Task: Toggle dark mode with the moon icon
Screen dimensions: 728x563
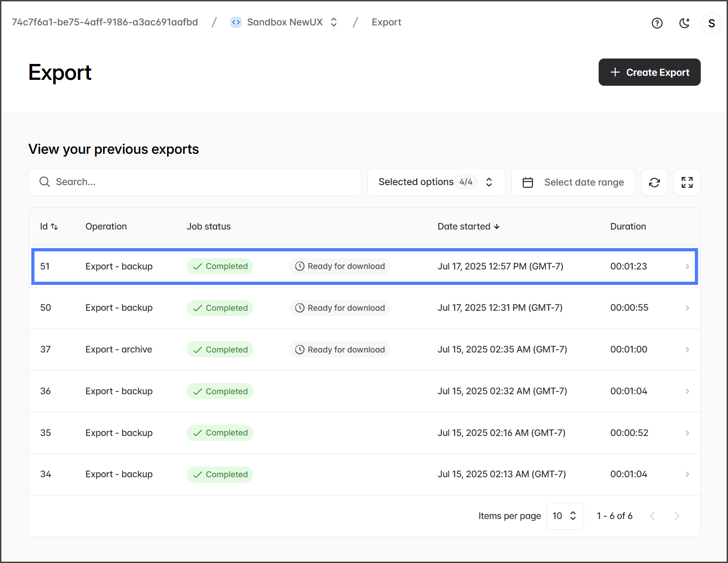Action: [684, 23]
